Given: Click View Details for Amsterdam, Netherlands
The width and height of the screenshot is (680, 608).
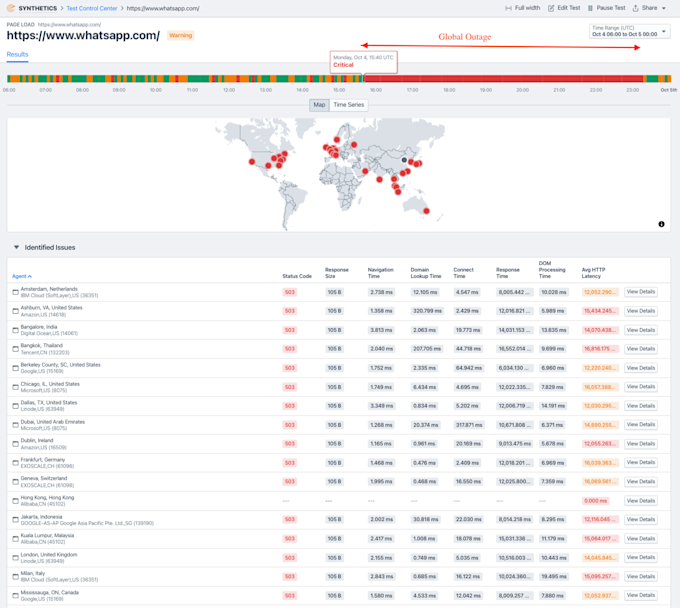Looking at the screenshot, I should [641, 292].
